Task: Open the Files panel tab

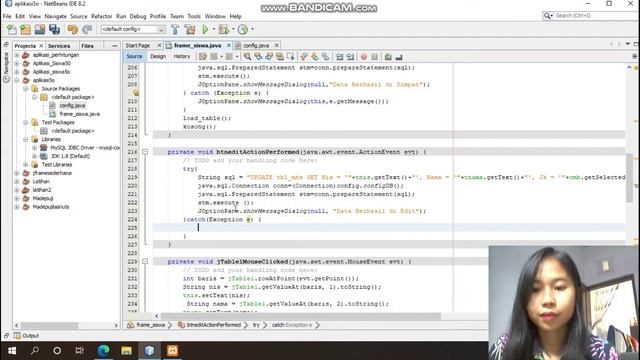Action: pyautogui.click(x=87, y=46)
